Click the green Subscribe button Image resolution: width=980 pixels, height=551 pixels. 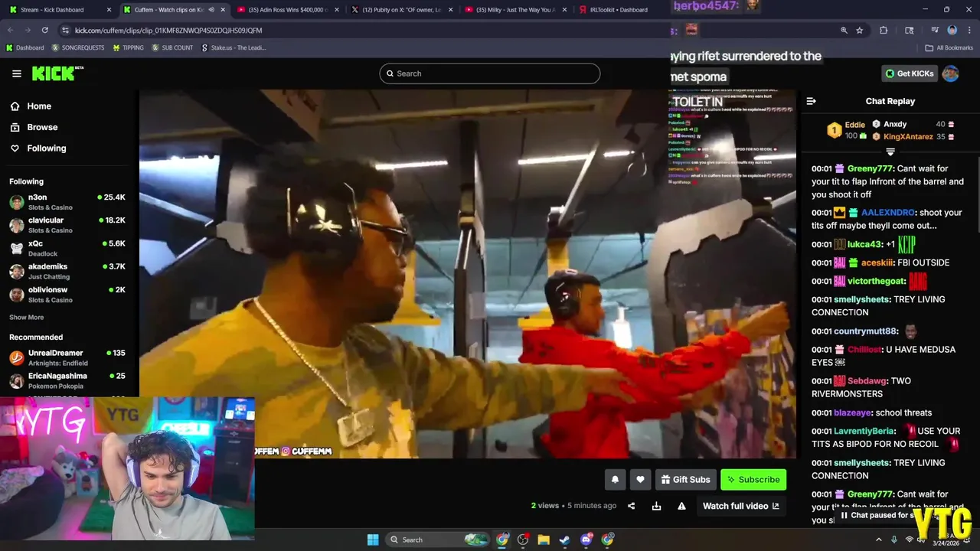(x=753, y=480)
